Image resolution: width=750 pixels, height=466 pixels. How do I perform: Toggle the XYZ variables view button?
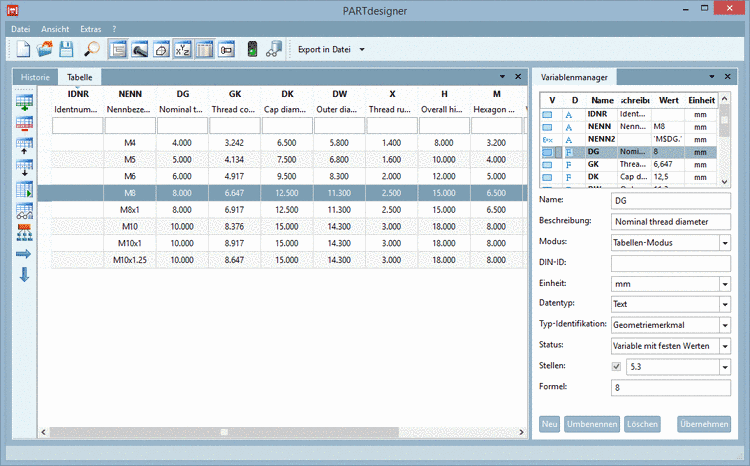[183, 49]
